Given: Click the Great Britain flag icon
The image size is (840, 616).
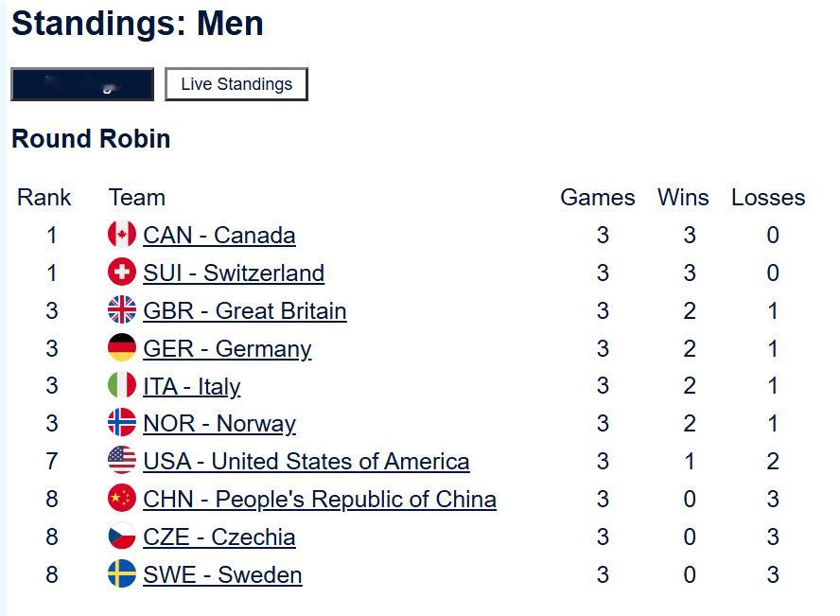Looking at the screenshot, I should [x=122, y=310].
